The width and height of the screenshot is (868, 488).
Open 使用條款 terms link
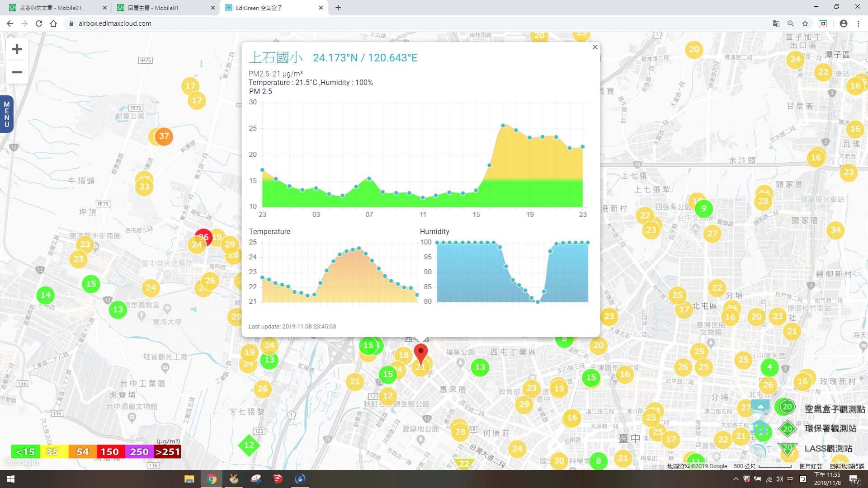click(811, 466)
